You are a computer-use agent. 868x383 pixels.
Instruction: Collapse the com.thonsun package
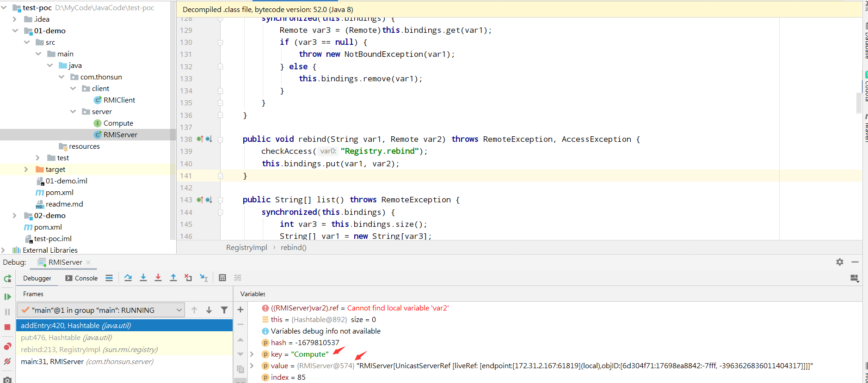pos(62,77)
